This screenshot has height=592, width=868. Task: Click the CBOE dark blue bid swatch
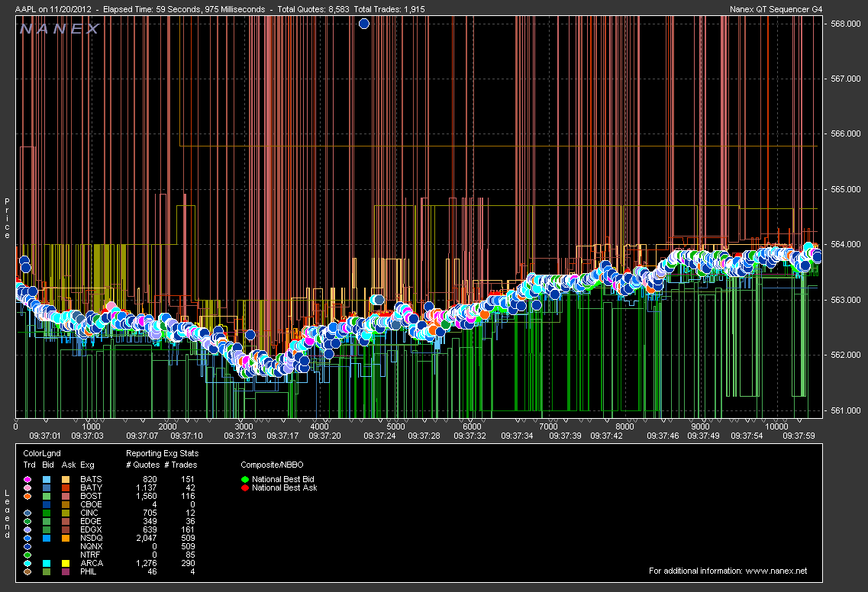(x=47, y=504)
